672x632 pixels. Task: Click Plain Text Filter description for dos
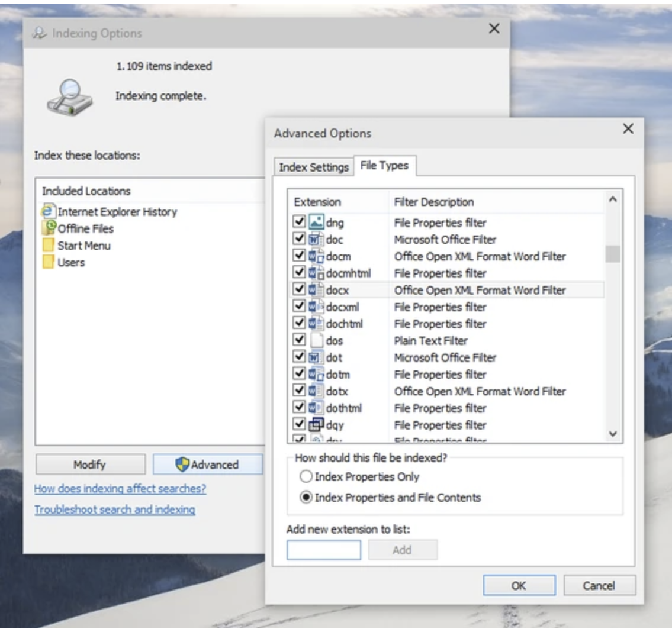pos(430,341)
